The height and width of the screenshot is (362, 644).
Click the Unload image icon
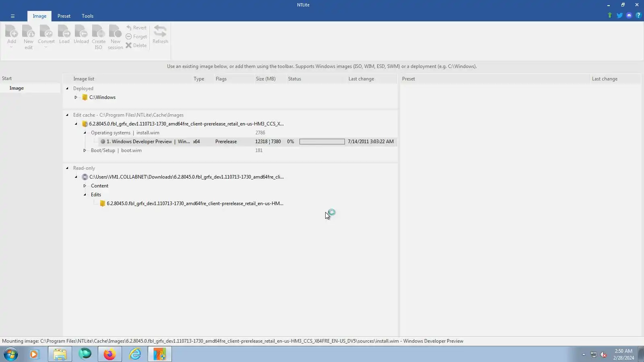[81, 34]
